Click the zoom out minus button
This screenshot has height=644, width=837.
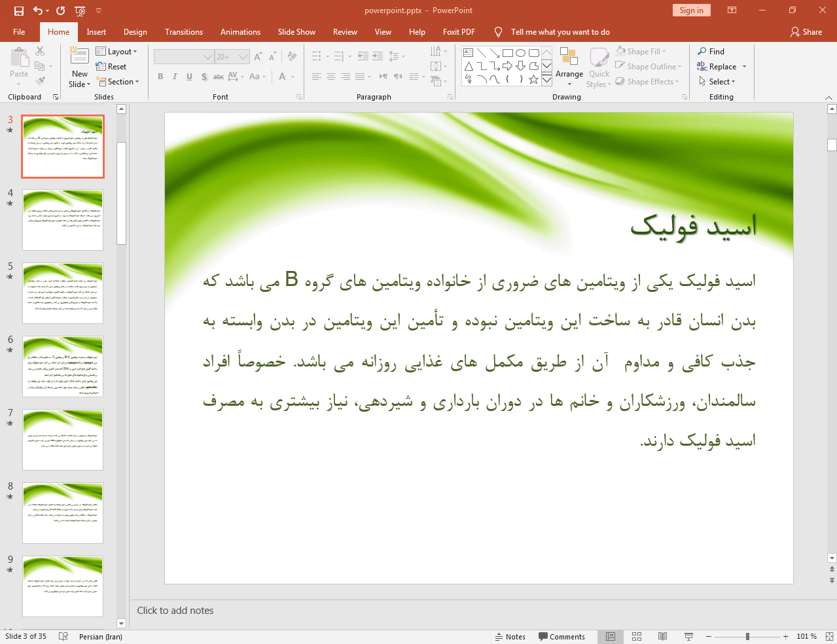click(x=708, y=637)
